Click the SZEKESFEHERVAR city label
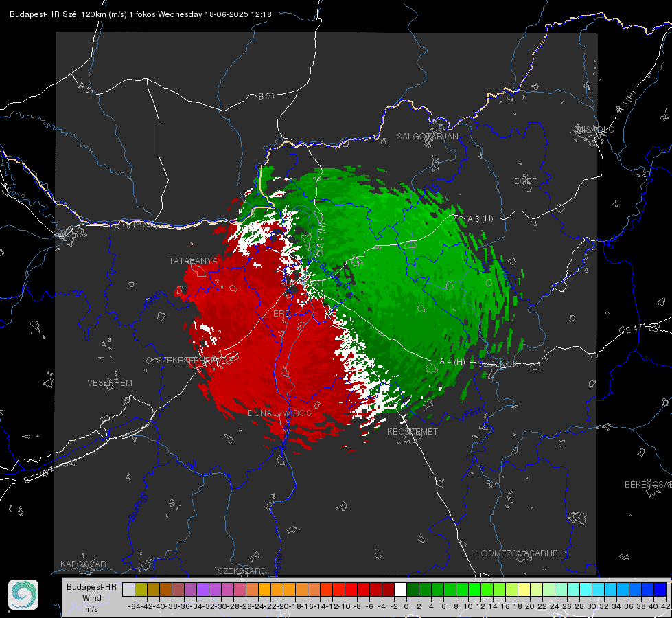Image resolution: width=672 pixels, height=618 pixels. tap(196, 360)
